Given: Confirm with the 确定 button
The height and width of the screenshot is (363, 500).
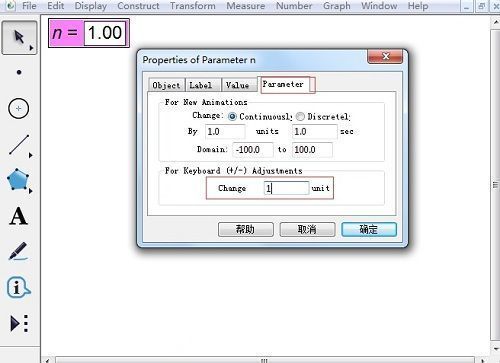Looking at the screenshot, I should pos(369,229).
